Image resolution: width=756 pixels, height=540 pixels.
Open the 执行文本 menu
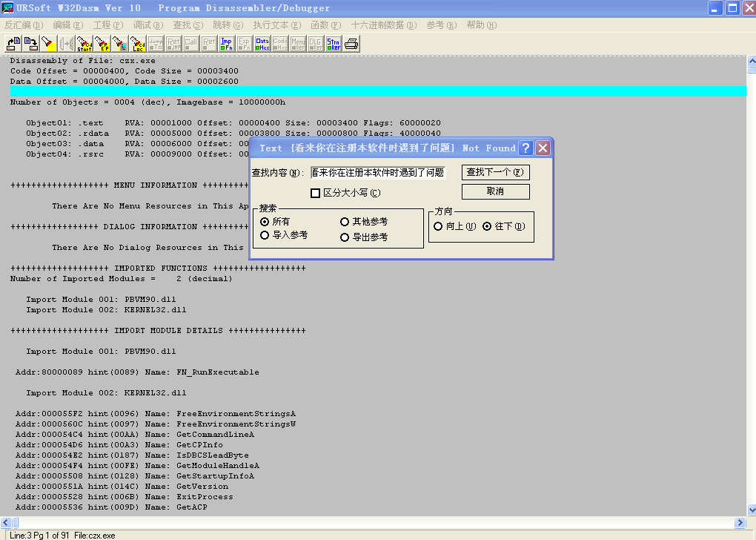click(x=277, y=25)
